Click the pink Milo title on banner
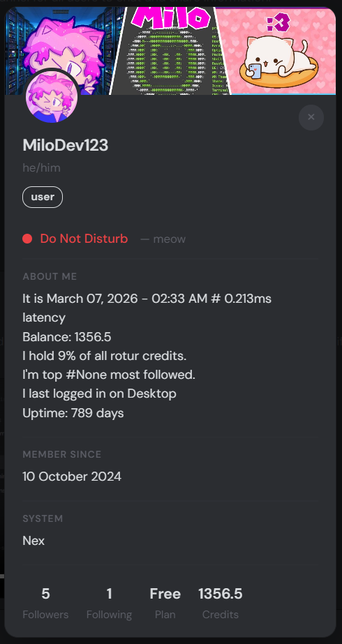The height and width of the screenshot is (644, 342). click(170, 17)
